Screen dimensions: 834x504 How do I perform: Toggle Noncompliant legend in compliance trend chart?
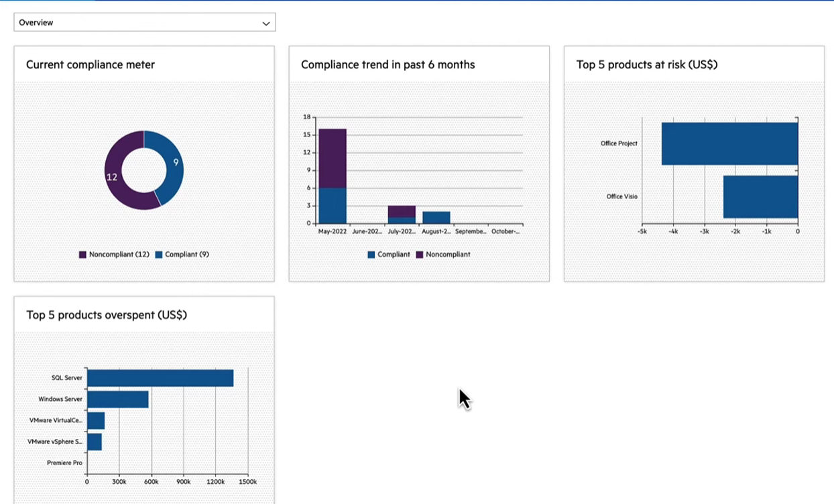point(443,255)
